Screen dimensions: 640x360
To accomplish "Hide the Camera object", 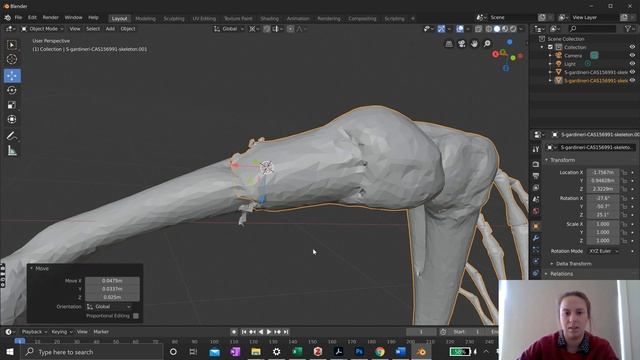I will click(632, 55).
